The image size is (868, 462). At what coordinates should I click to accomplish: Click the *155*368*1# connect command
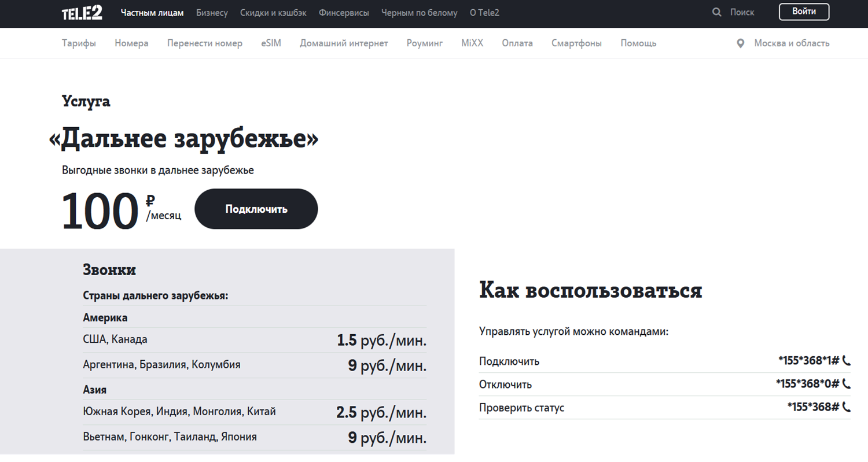809,361
